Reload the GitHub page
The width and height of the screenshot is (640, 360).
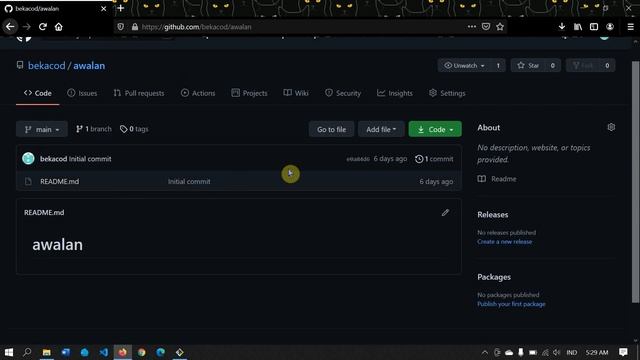(x=42, y=27)
